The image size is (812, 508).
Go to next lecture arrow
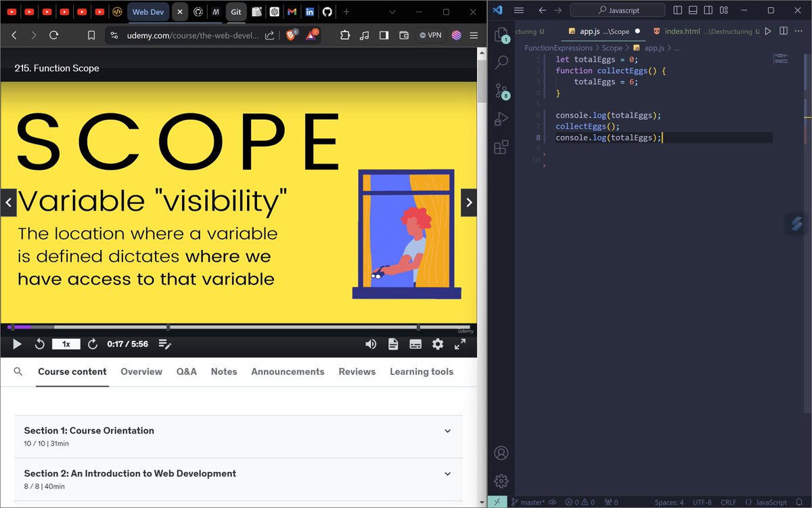469,203
